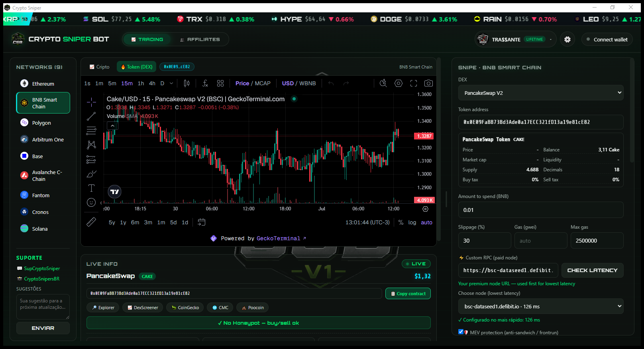Set chart range to 5y
The width and height of the screenshot is (644, 349).
[112, 222]
